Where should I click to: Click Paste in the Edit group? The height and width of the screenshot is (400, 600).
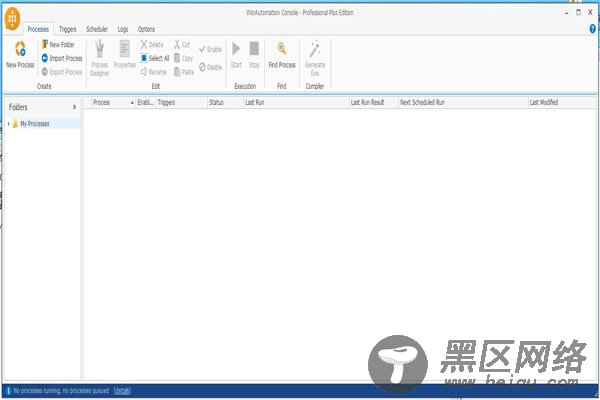click(184, 72)
